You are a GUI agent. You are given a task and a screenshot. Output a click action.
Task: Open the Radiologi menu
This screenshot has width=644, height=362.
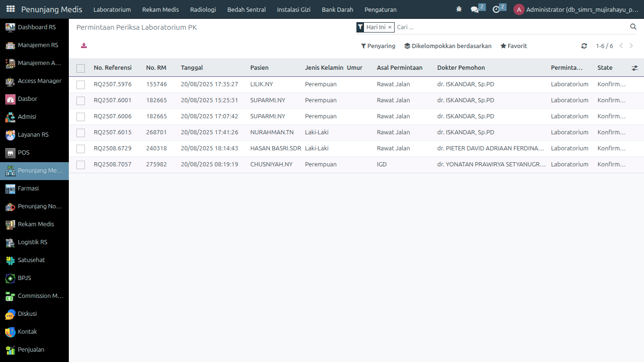(203, 9)
